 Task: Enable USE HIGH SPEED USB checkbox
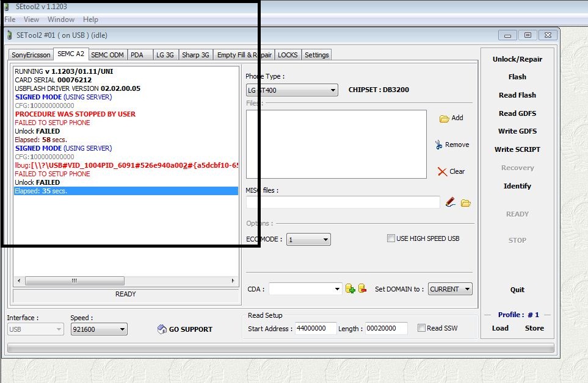coord(391,238)
